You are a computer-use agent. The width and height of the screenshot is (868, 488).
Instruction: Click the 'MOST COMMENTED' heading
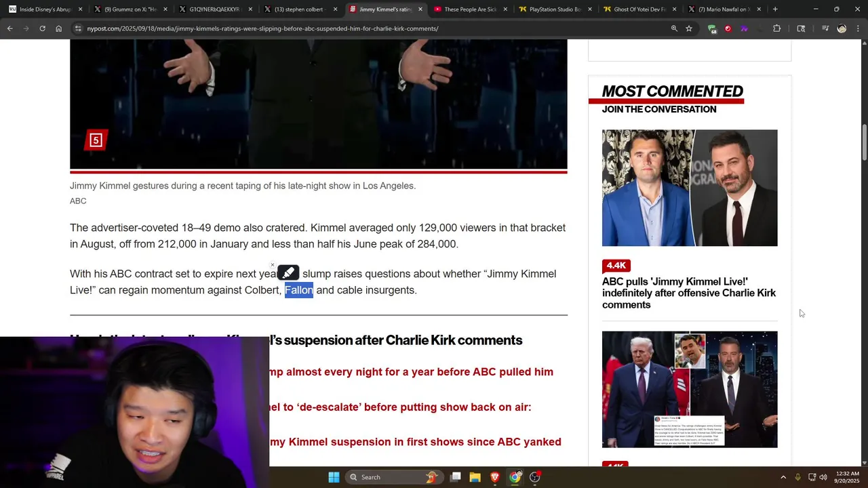(x=673, y=91)
